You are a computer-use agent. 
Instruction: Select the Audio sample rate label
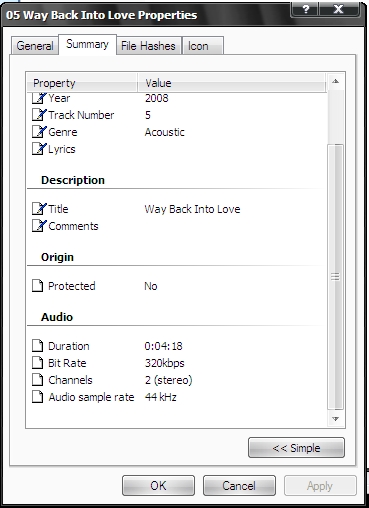91,397
